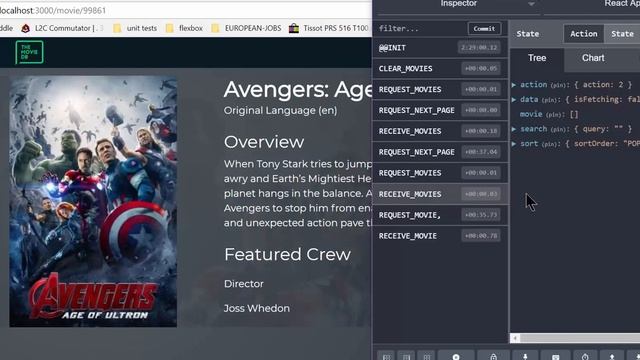Viewport: 640px width, 360px height.
Task: Open the dispatcher panel icon
Action: 556,356
